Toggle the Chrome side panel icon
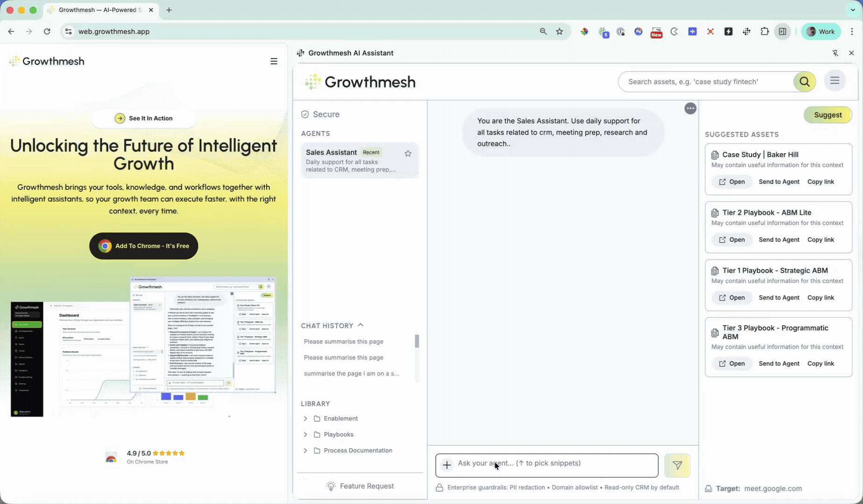863x504 pixels. coord(782,31)
